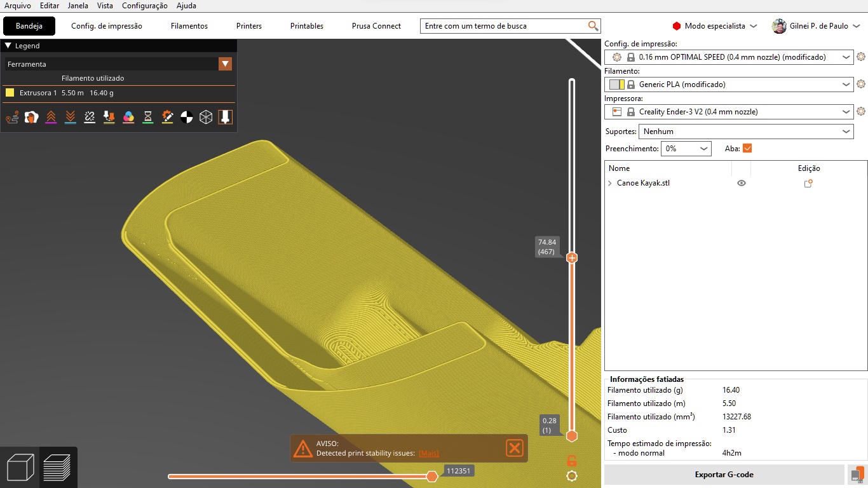Toggle custom G-codes gear-pencil icon

pos(167,117)
